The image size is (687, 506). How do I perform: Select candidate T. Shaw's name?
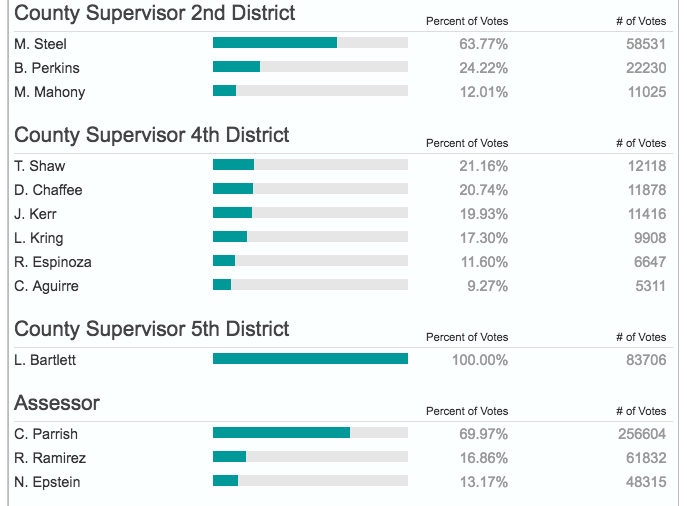tap(40, 166)
